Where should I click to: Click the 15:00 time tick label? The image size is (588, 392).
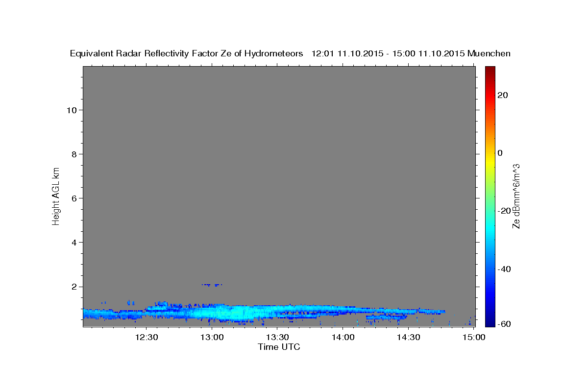[474, 337]
